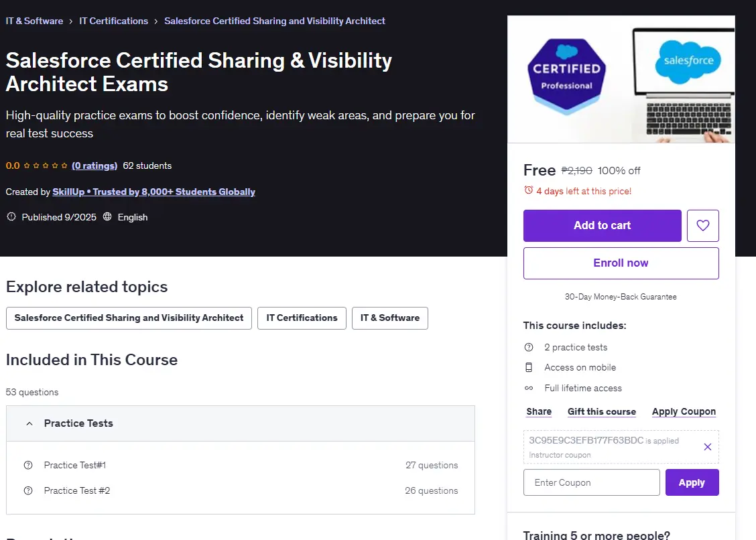Open the course preview thumbnail image
Viewport: 756px width, 540px height.
click(x=621, y=79)
